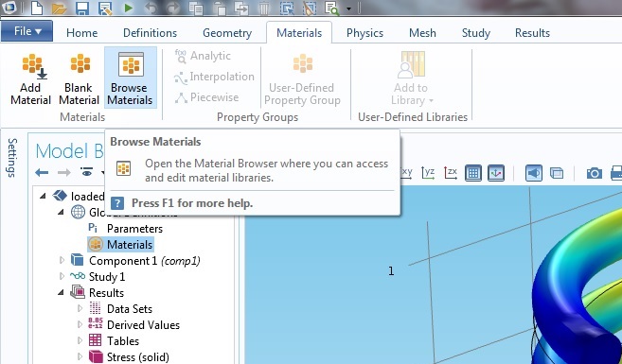Expand the Stress (solid) node
Image resolution: width=622 pixels, height=364 pixels.
pos(80,356)
